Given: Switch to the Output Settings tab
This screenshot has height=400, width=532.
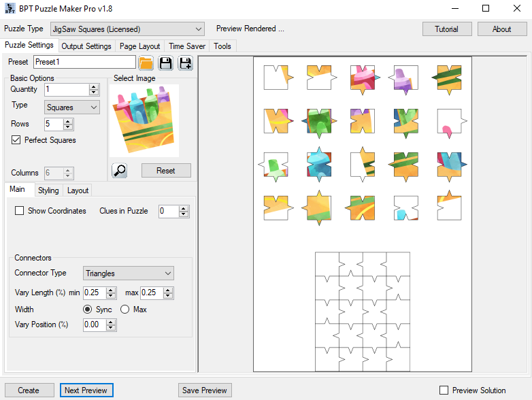Looking at the screenshot, I should click(86, 46).
